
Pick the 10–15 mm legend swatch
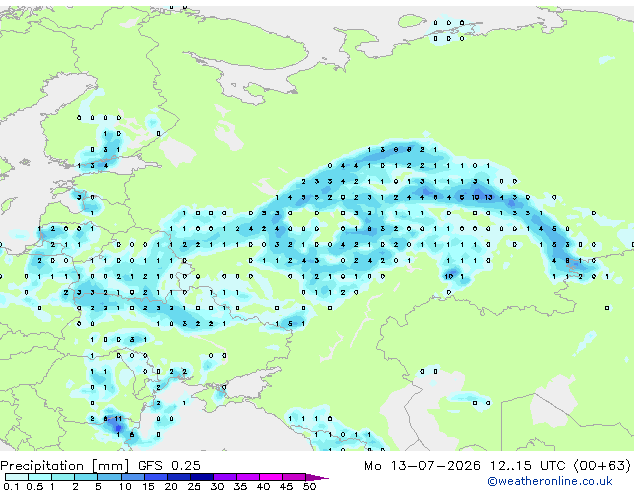[x=132, y=477]
